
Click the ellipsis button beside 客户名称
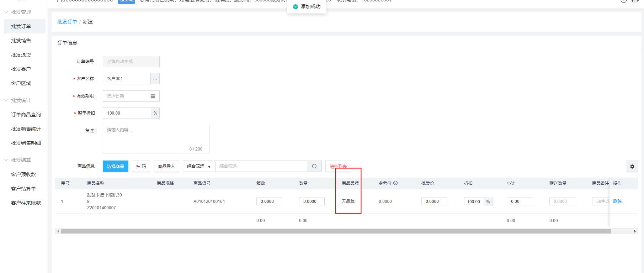tap(155, 79)
